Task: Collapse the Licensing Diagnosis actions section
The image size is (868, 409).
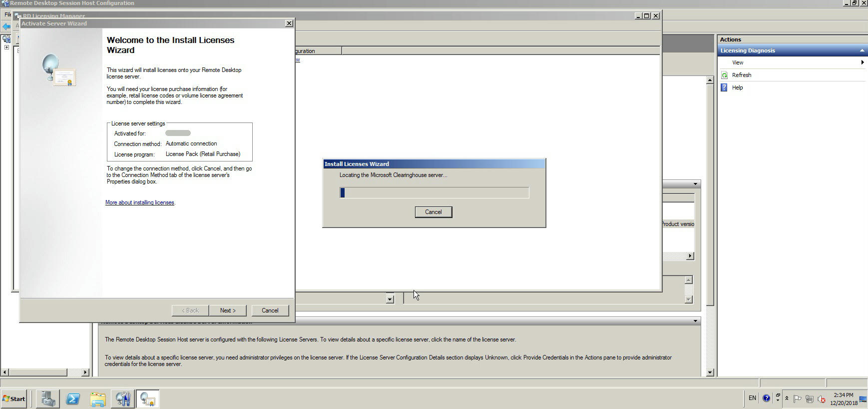Action: pos(862,50)
